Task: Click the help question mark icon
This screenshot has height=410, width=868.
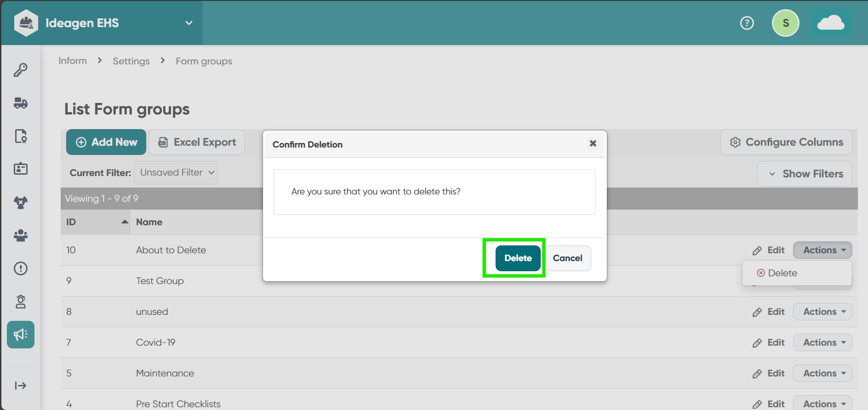Action: click(x=747, y=23)
